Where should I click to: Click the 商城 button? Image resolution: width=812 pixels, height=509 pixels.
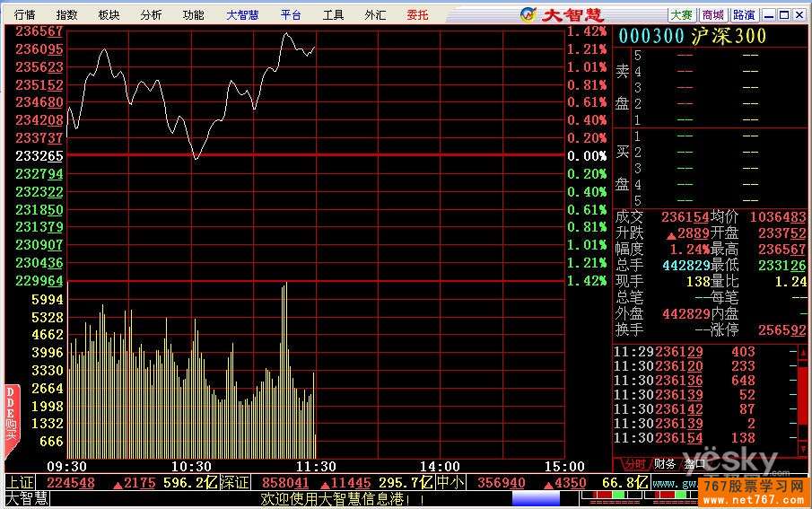click(713, 15)
